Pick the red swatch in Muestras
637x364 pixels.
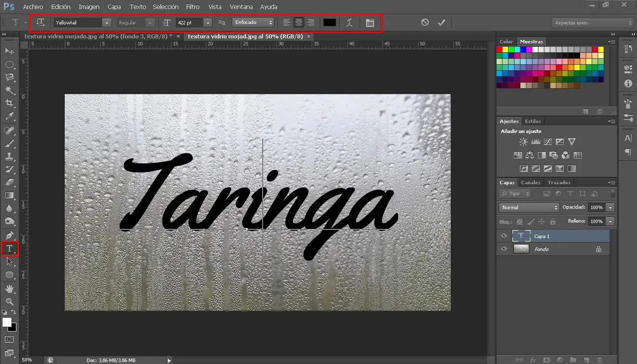click(x=500, y=50)
